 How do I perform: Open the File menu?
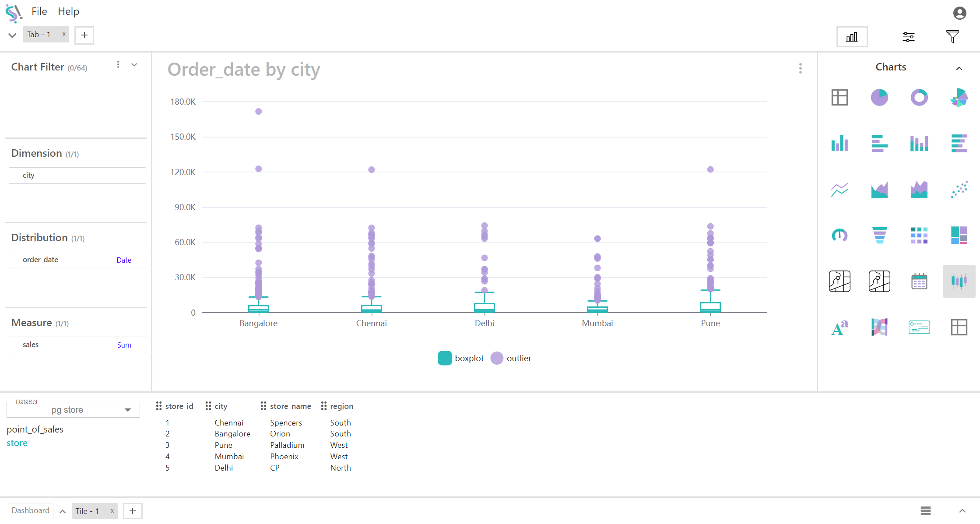click(x=39, y=11)
